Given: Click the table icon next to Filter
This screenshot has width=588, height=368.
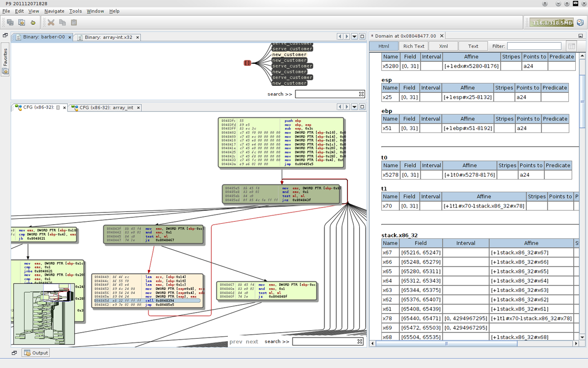Looking at the screenshot, I should pos(571,46).
